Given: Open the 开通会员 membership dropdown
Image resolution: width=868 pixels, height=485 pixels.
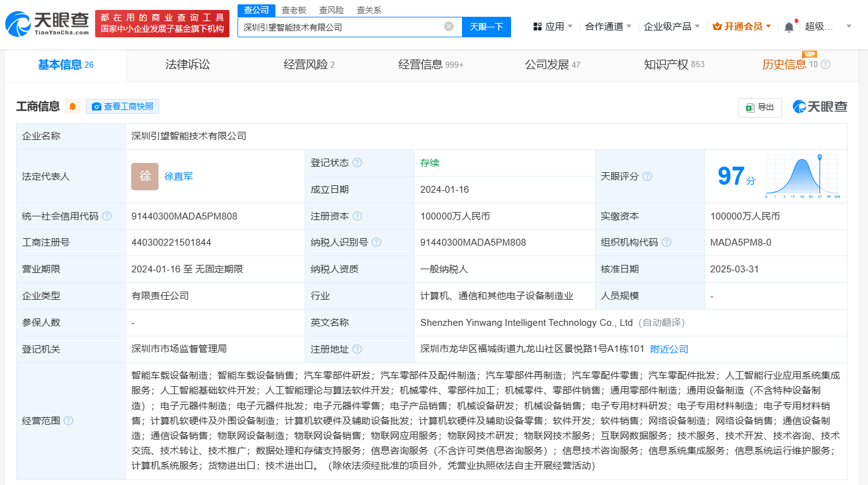Looking at the screenshot, I should click(x=742, y=27).
